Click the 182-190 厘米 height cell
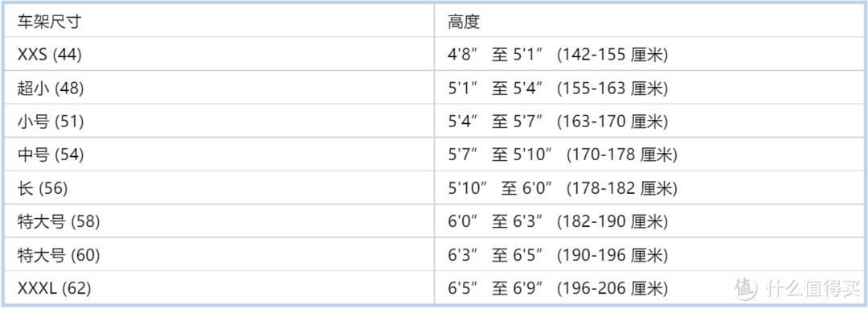 [x=649, y=221]
